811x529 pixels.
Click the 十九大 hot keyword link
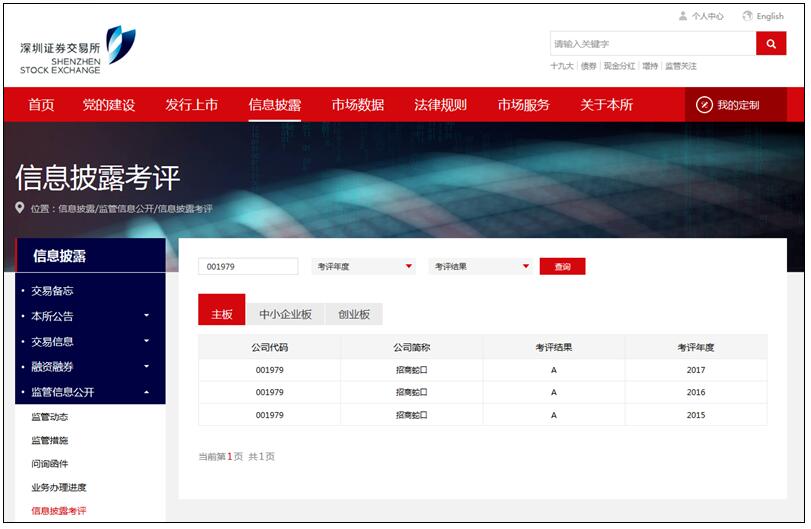562,66
